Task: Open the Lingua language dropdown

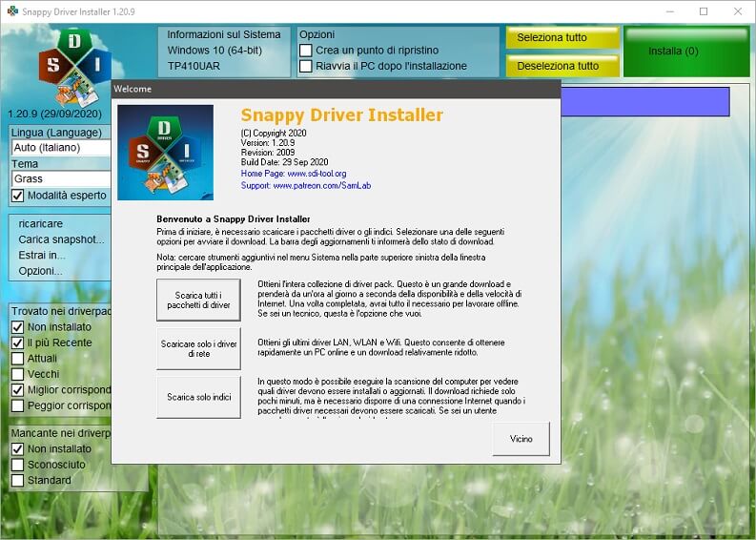Action: [61, 148]
